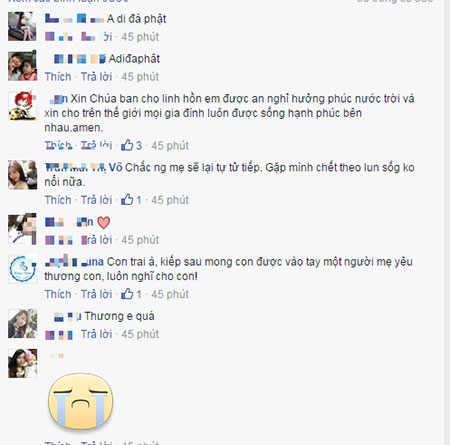
Task: Open the mother and child avatar by Adiđaphât
Action: tap(22, 66)
